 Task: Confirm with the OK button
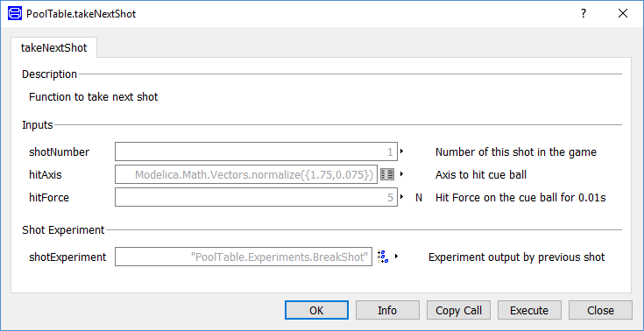click(316, 311)
